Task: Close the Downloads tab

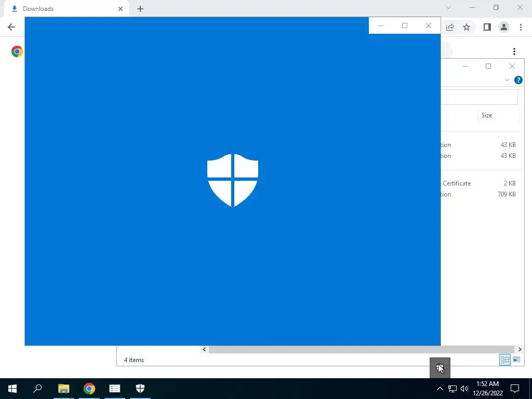Action: click(121, 9)
